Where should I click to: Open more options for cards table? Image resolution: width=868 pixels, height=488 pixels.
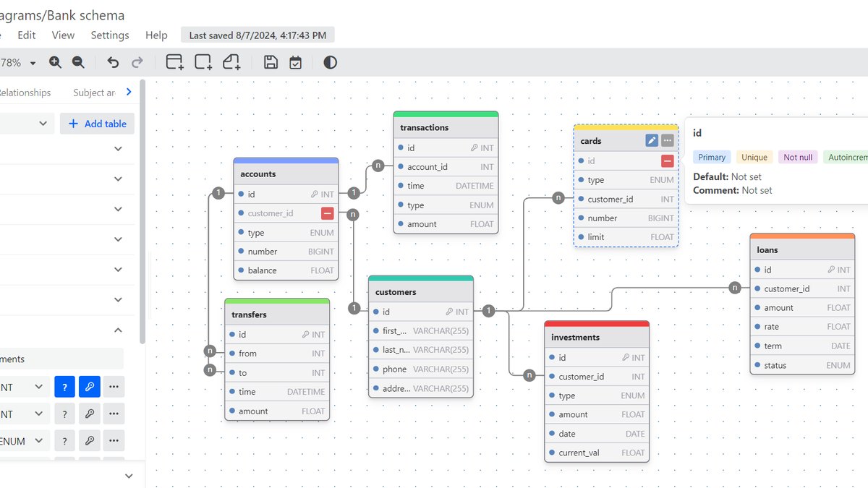pos(668,141)
